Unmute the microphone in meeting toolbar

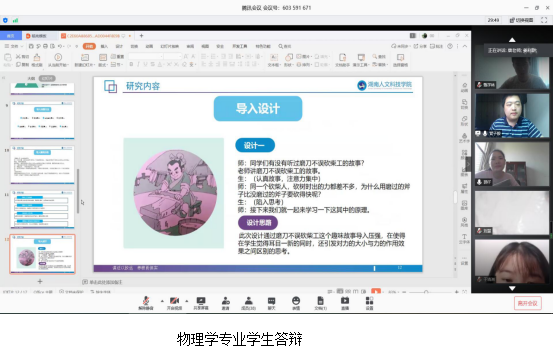pyautogui.click(x=146, y=303)
